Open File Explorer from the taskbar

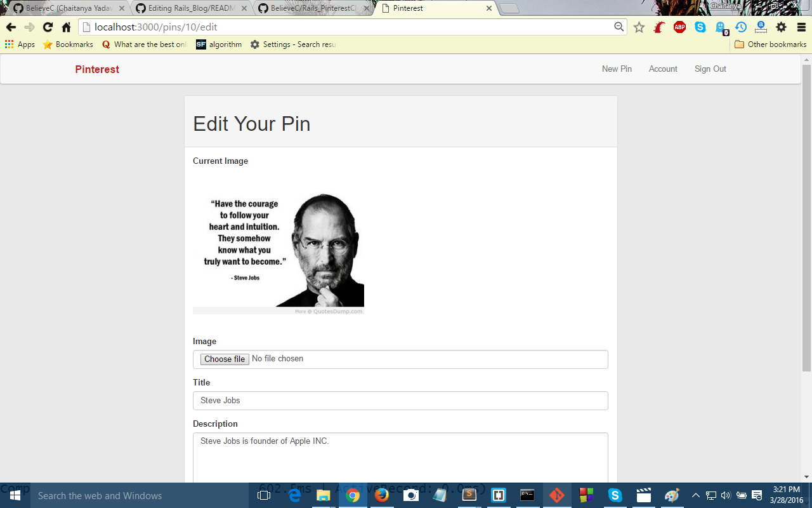[x=323, y=495]
